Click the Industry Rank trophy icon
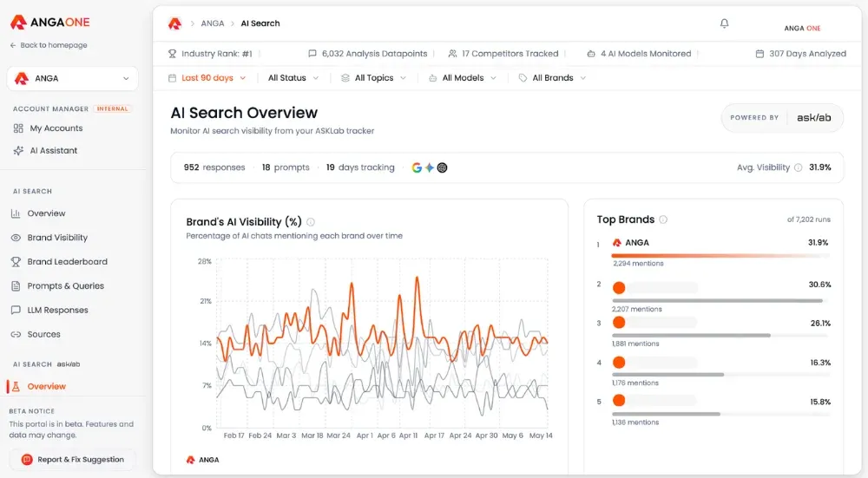Screen dimensions: 868x478 click(172, 54)
